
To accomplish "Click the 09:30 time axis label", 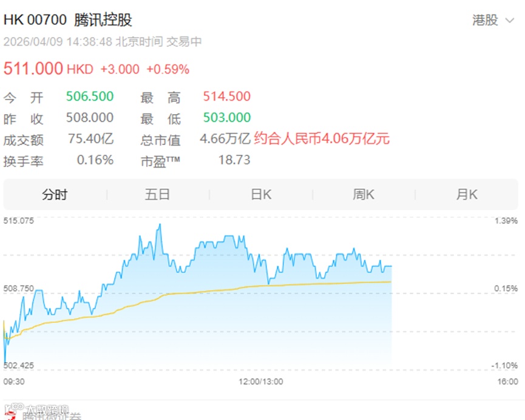I will click(14, 382).
